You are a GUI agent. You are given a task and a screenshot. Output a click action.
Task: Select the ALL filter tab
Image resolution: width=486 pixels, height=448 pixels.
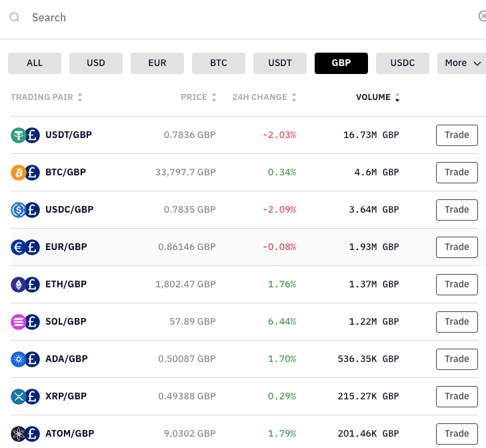35,63
